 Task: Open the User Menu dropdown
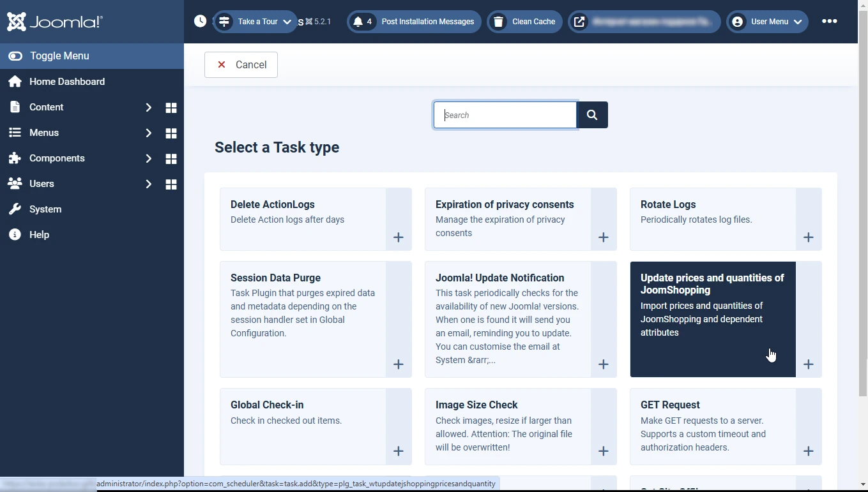coord(768,22)
